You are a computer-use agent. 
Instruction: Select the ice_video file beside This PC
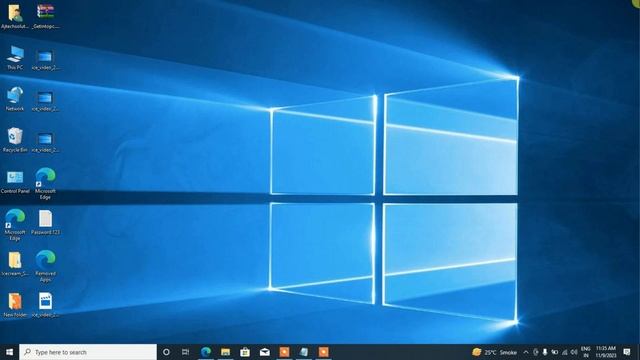click(x=45, y=60)
